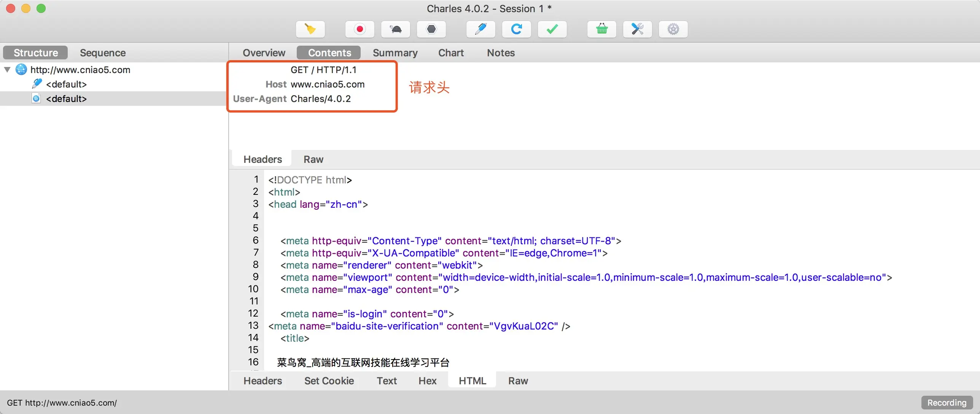Open the gear settings icon
Screen dimensions: 980x414
tap(673, 29)
